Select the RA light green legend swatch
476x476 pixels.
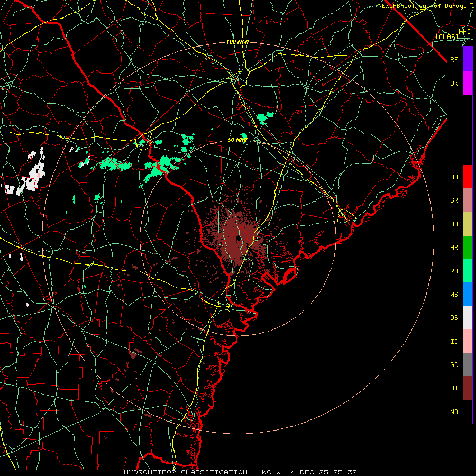467,271
